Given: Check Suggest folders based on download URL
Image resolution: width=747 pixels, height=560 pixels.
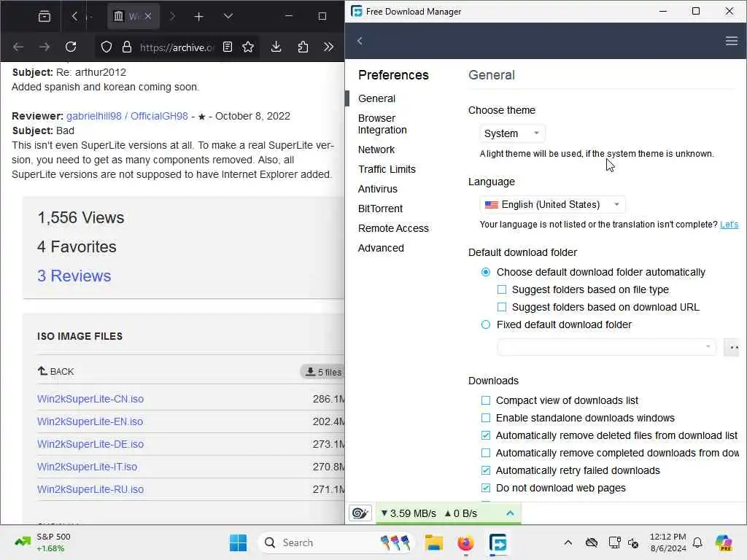Looking at the screenshot, I should coord(502,307).
